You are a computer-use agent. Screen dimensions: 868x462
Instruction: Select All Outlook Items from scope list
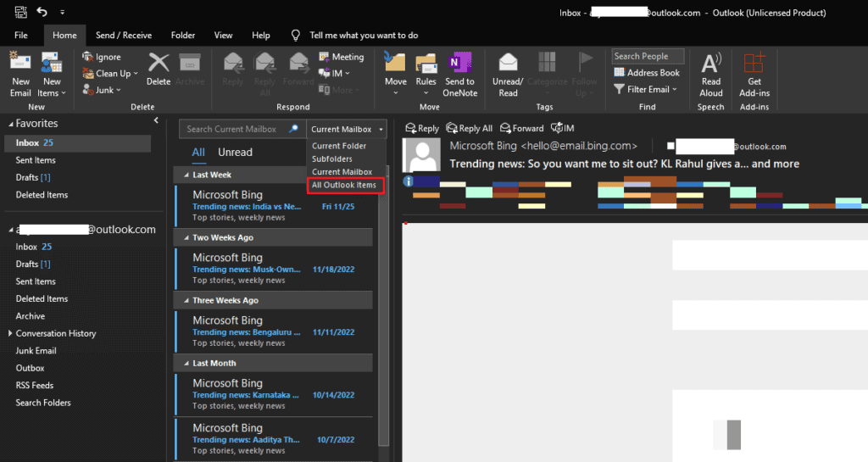(x=344, y=185)
